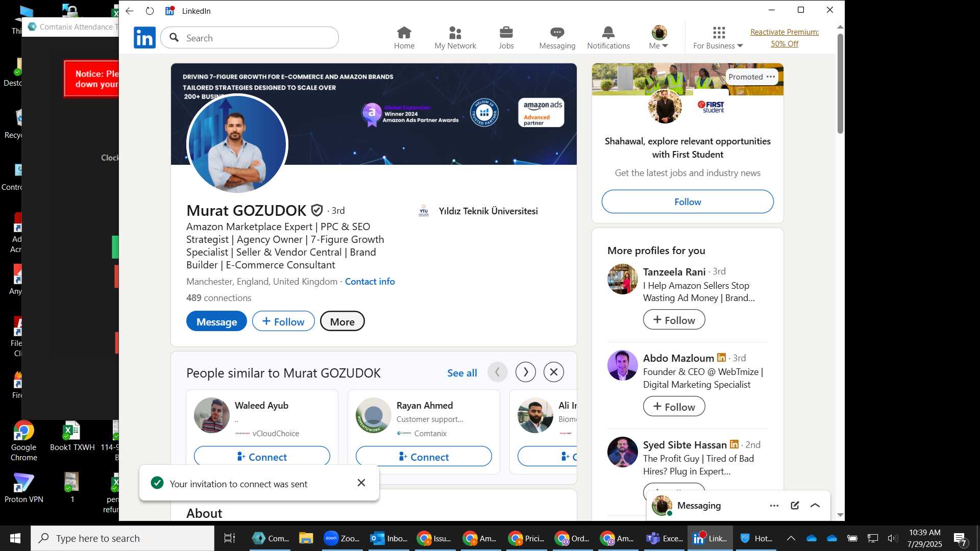This screenshot has height=551, width=980.
Task: Click the verified shield badge beside name
Action: pyautogui.click(x=317, y=210)
